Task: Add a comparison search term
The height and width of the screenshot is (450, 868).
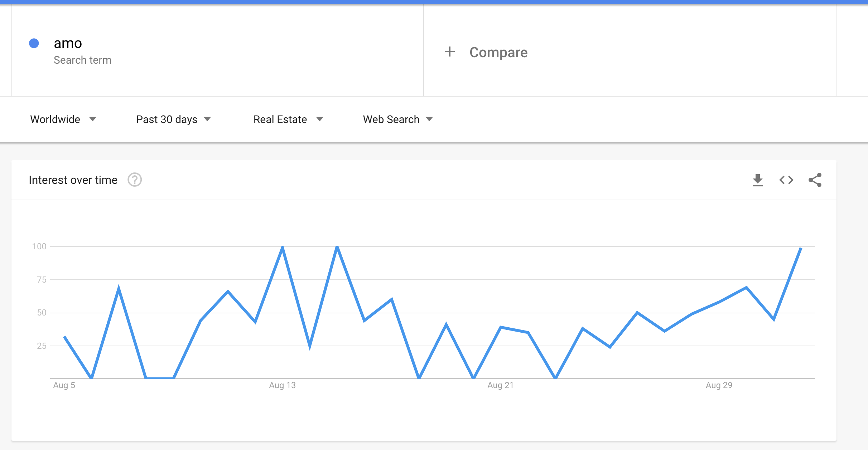Action: coord(498,52)
